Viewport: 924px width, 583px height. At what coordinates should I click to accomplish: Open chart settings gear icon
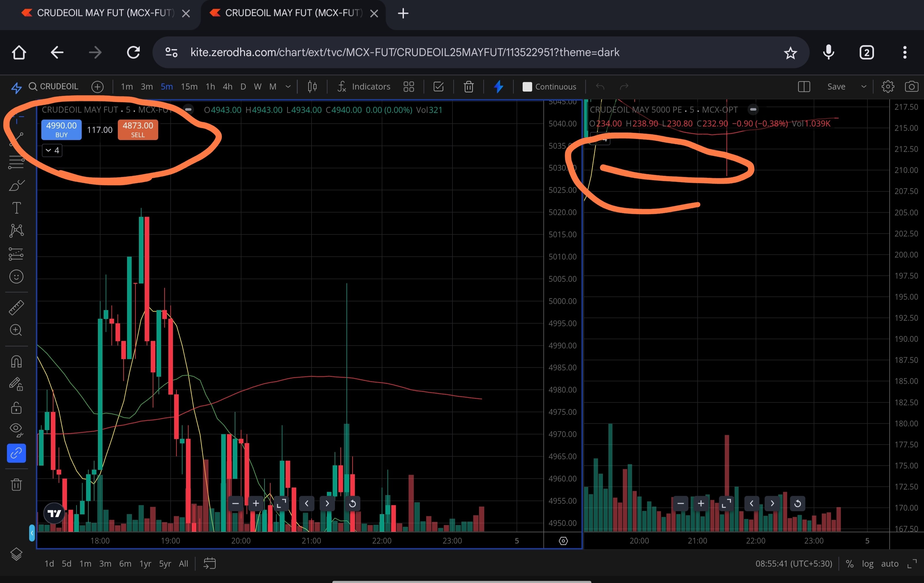tap(888, 87)
